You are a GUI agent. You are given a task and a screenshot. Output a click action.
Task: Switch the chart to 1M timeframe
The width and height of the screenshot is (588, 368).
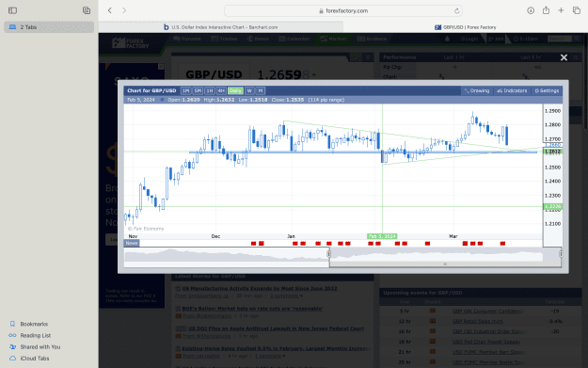[185, 90]
